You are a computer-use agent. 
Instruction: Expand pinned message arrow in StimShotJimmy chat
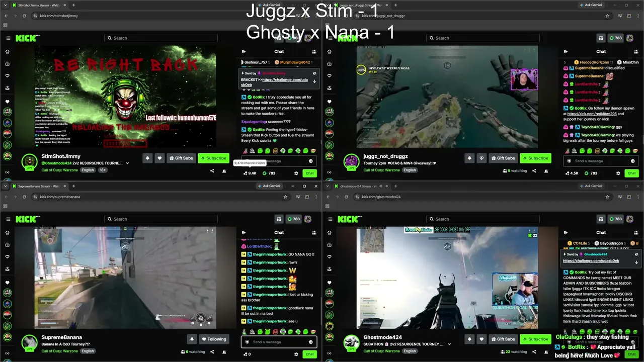coord(314,81)
